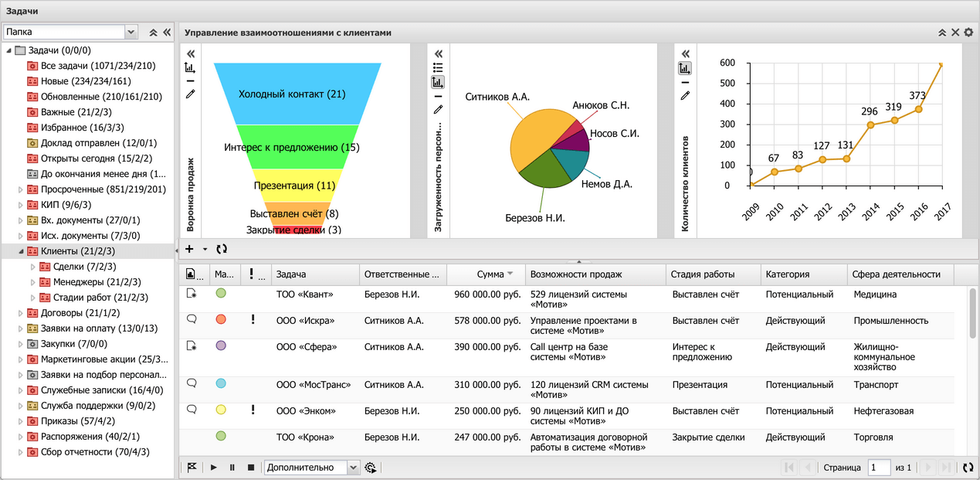Expand the Сделки (7/2/3) tree node
This screenshot has width=980, height=480.
(32, 267)
